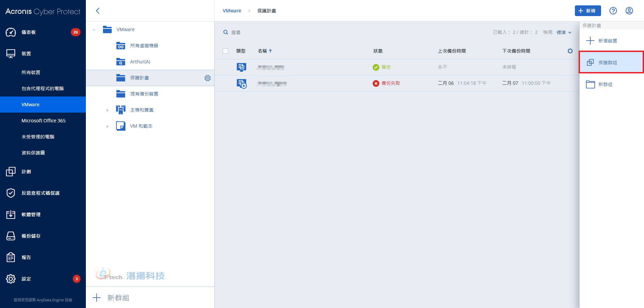The height and width of the screenshot is (308, 644).
Task: Open the 檢視 標準 view dropdown
Action: [x=564, y=33]
